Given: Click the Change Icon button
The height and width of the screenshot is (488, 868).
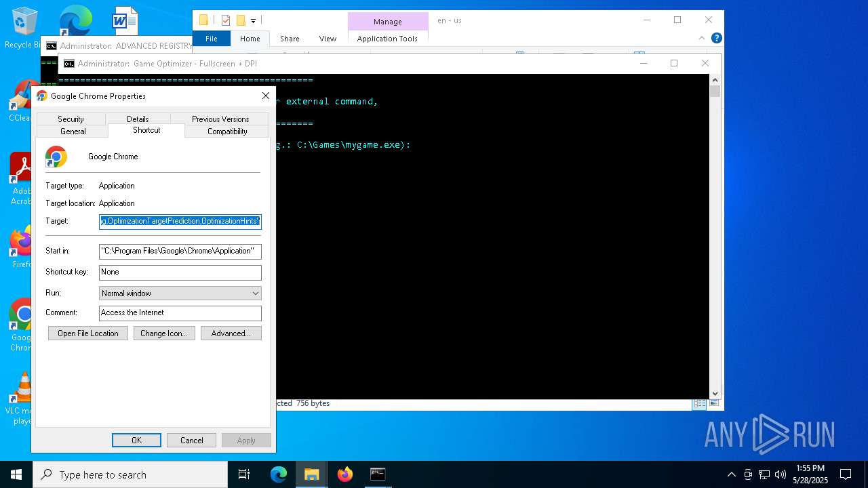Looking at the screenshot, I should tap(164, 333).
